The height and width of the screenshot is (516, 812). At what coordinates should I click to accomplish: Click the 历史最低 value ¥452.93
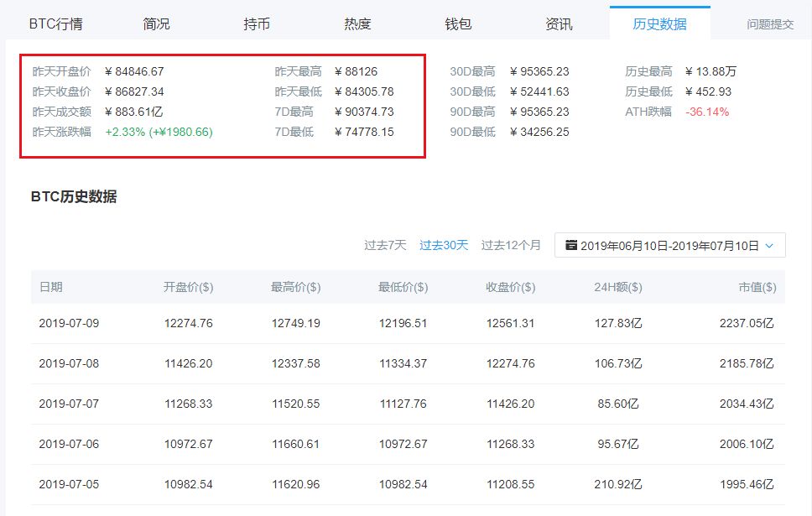[709, 91]
